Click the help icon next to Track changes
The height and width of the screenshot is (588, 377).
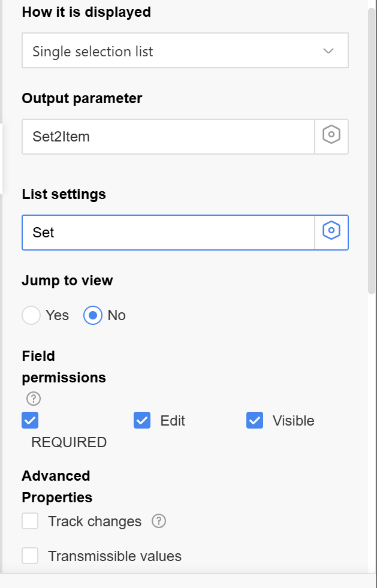point(159,521)
